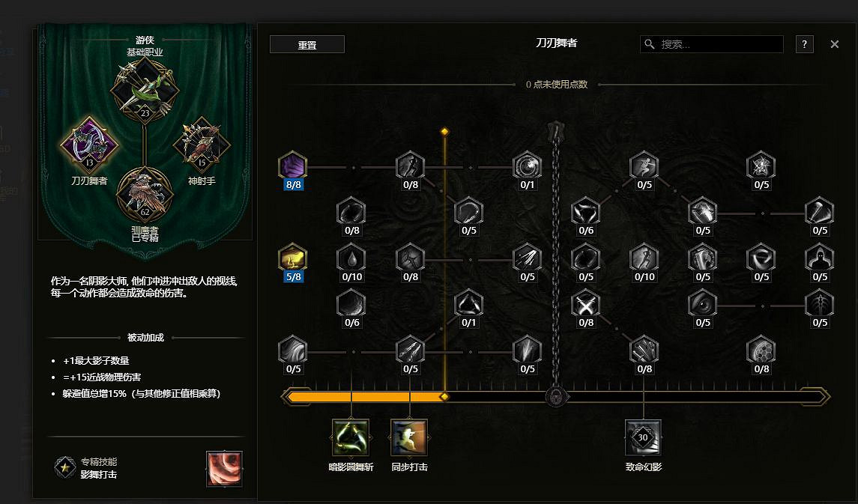
Task: Click the purple passive node showing 8/8
Action: click(293, 165)
